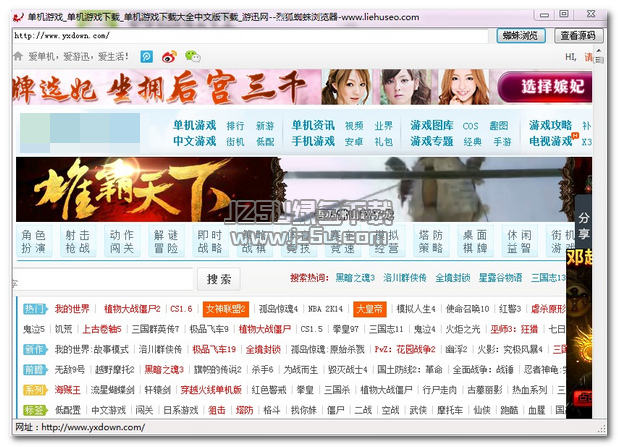Click the COS link

click(x=471, y=126)
